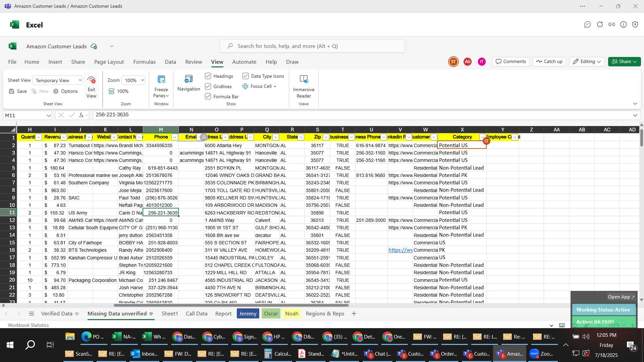Click inside the formula bar

pyautogui.click(x=362, y=115)
